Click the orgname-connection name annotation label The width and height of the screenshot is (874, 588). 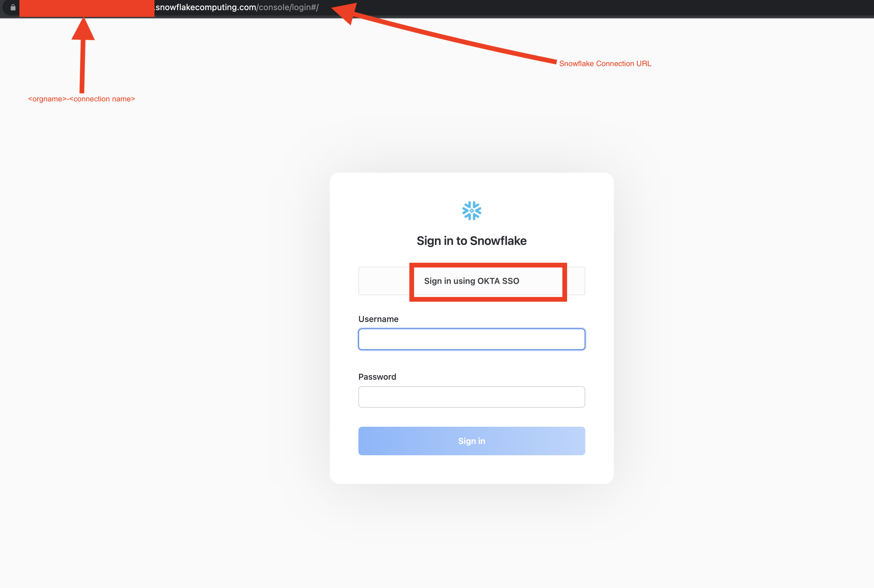tap(81, 99)
